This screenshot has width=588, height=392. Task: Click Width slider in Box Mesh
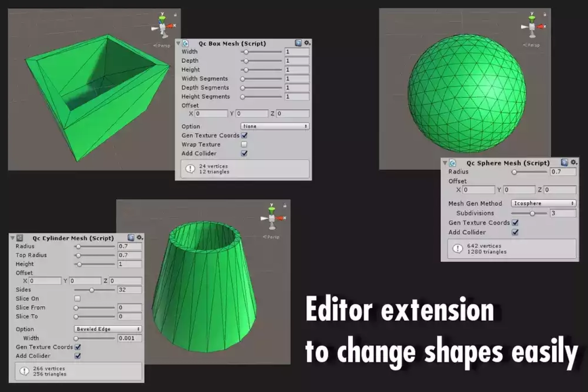(262, 52)
